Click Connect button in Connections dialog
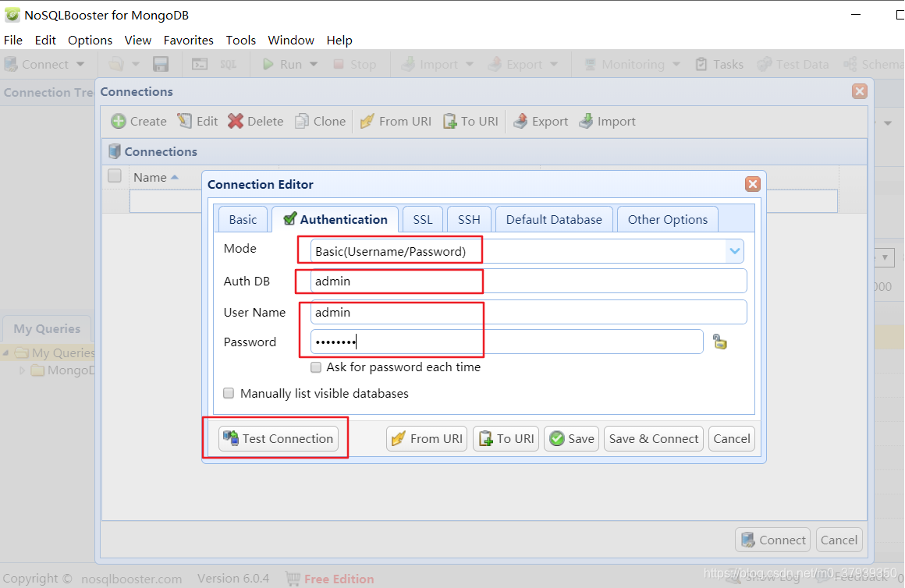 773,540
